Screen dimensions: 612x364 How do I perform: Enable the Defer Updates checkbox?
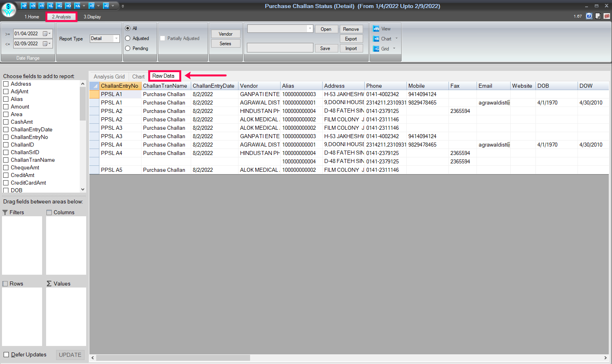[x=6, y=355]
